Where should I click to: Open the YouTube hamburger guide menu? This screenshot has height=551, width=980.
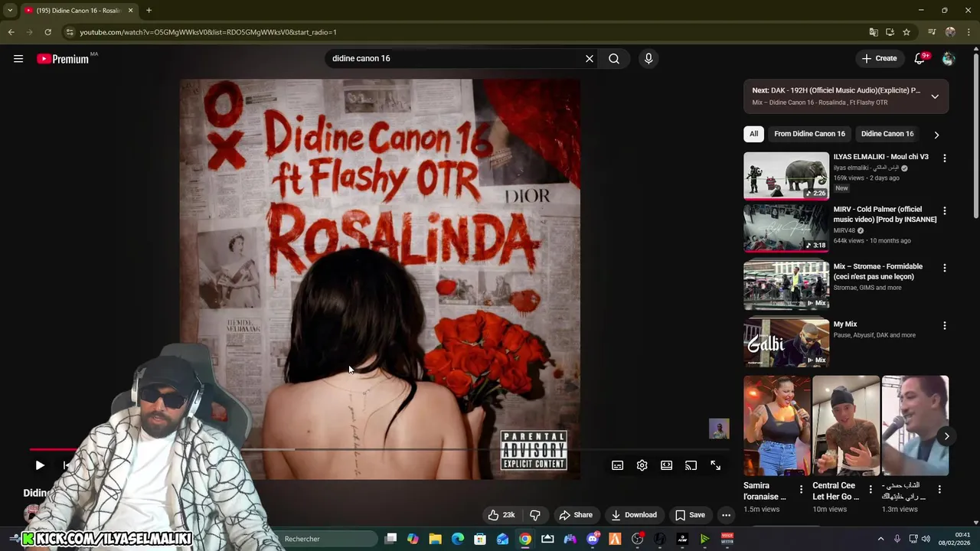click(18, 58)
